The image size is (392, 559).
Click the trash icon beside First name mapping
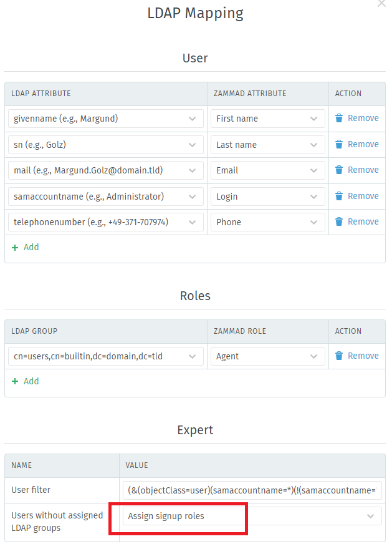coord(339,118)
